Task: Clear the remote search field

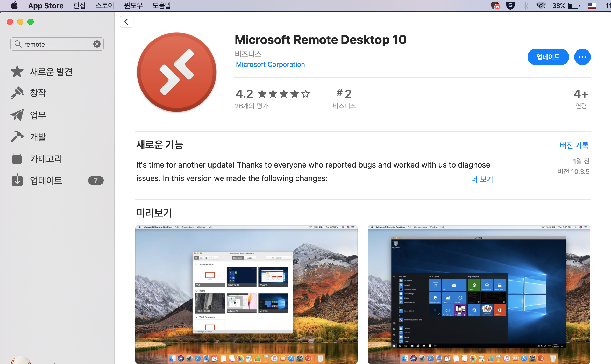Action: click(97, 44)
